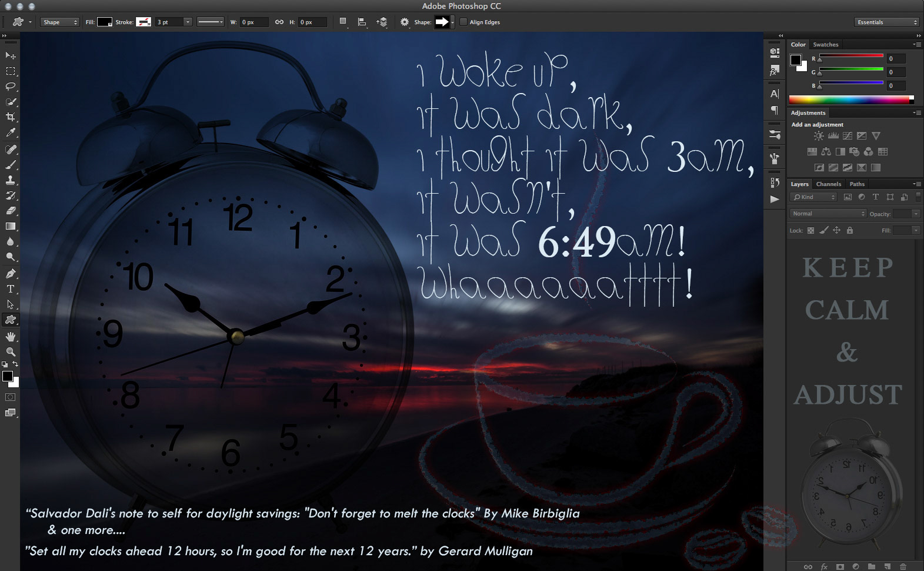Open the Actions panel play icon
Viewport: 924px width, 571px height.
coord(775,199)
